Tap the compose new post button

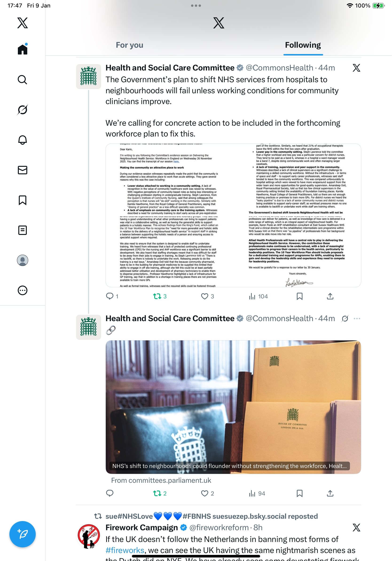coord(22,534)
